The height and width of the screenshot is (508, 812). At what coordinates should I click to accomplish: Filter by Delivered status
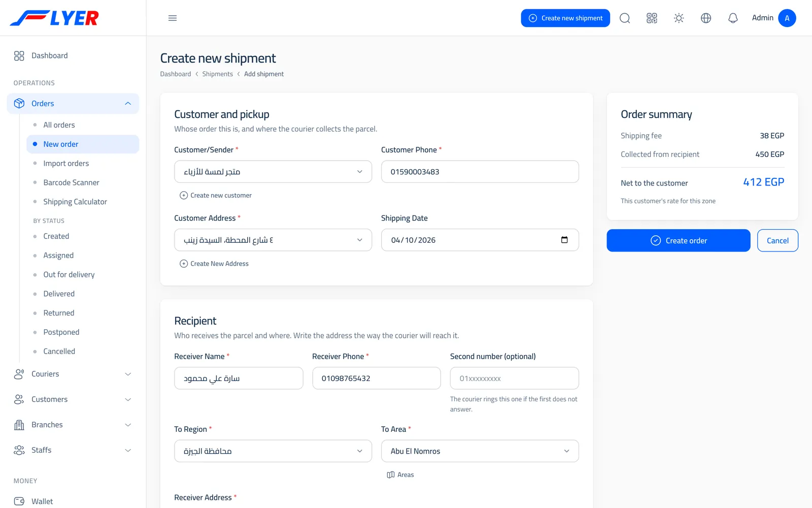coord(83,294)
